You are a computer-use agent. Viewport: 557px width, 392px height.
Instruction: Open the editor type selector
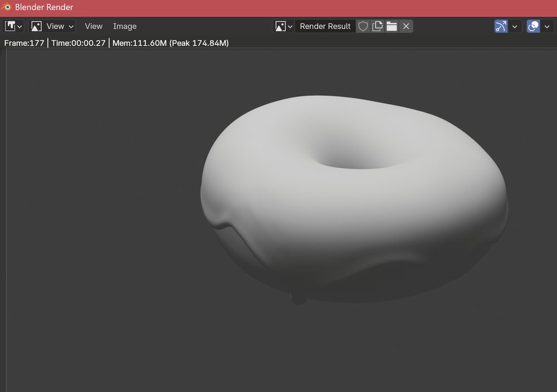(13, 26)
